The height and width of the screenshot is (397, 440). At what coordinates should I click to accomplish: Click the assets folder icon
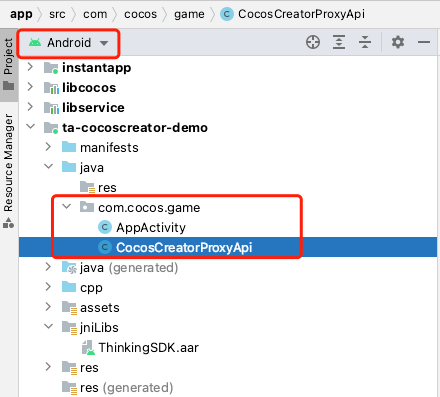[69, 308]
